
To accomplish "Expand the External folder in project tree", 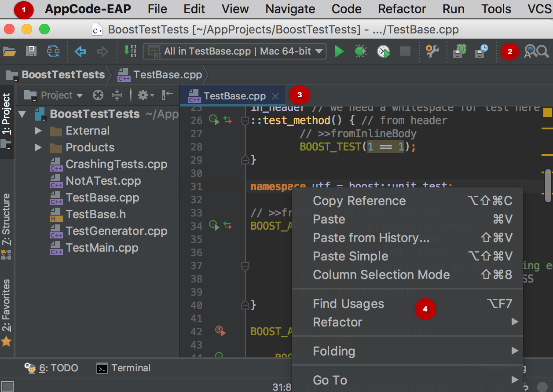I will pos(38,131).
